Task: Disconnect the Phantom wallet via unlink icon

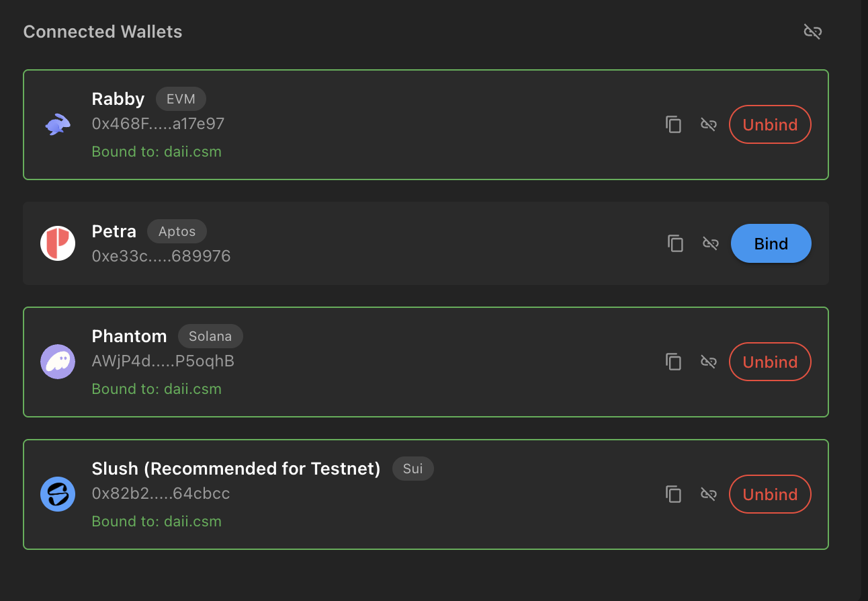Action: coord(709,362)
